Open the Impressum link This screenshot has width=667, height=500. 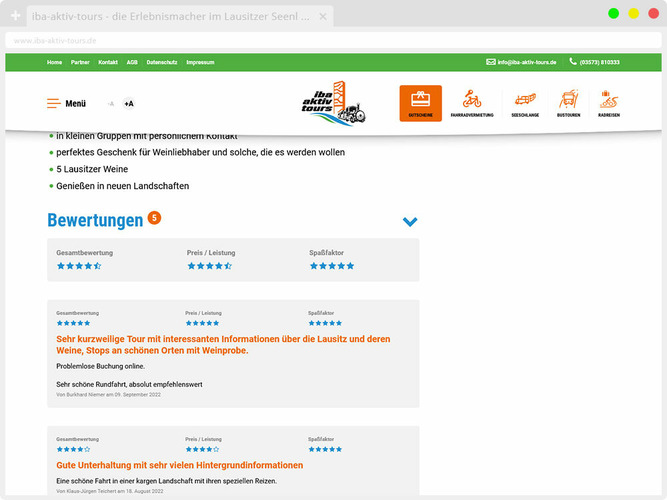click(x=200, y=62)
